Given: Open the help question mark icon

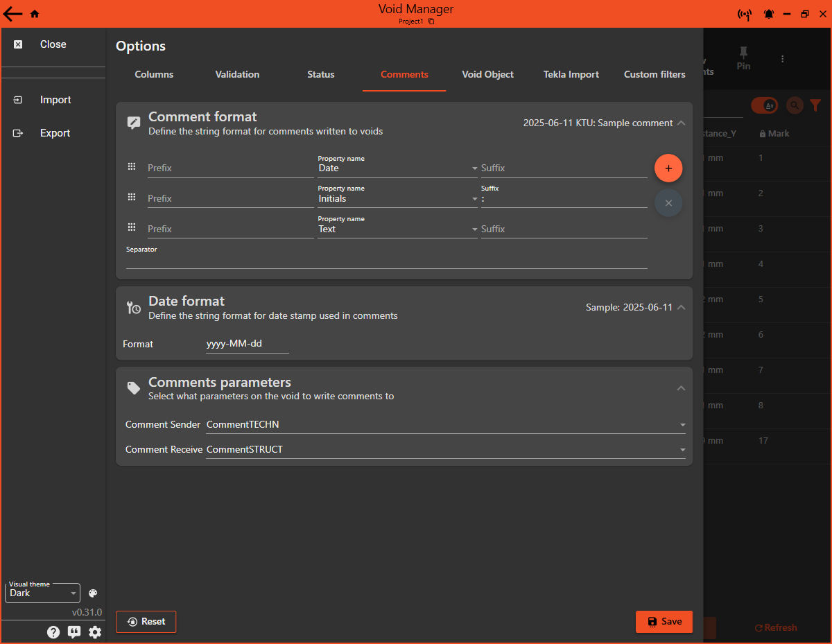Looking at the screenshot, I should 53,632.
